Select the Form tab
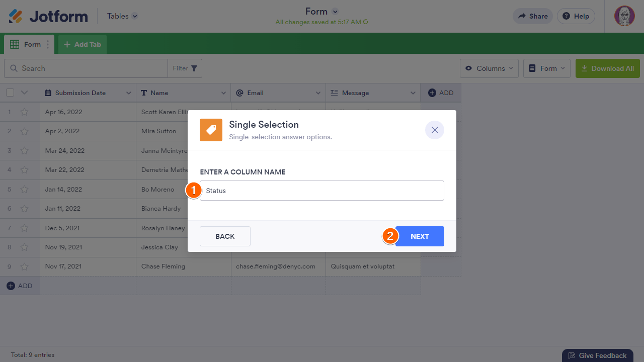This screenshot has height=362, width=644. [26, 44]
